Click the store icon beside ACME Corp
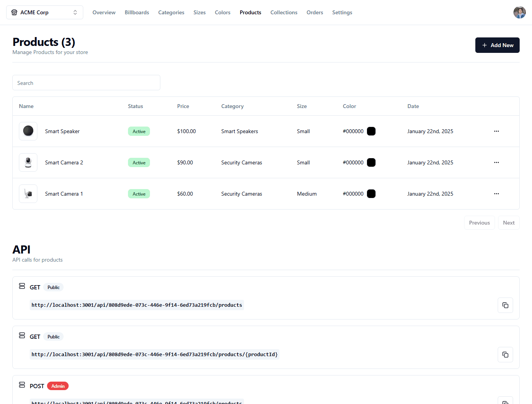Viewport: 532px width, 404px height. (14, 12)
